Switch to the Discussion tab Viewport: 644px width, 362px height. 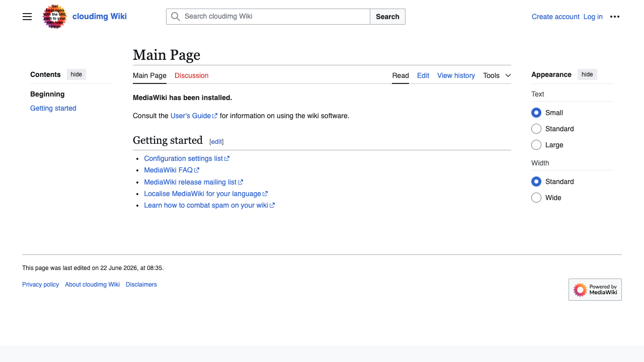click(x=191, y=75)
